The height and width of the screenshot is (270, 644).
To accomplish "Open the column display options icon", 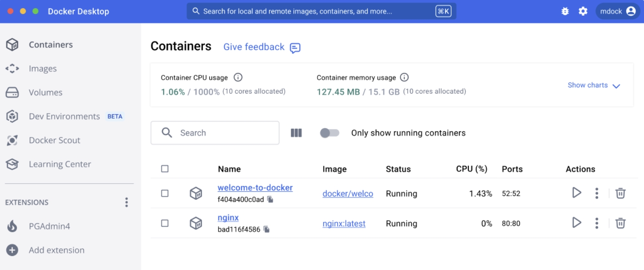I will [296, 133].
